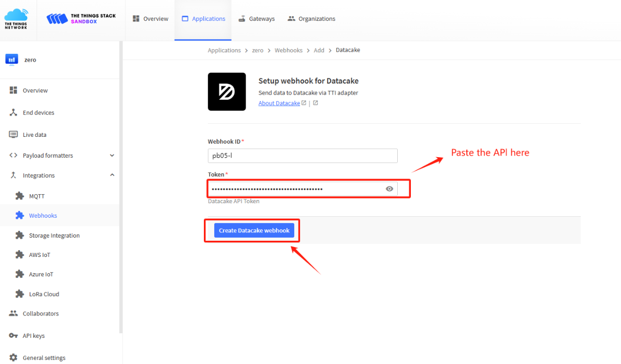This screenshot has height=364, width=621.
Task: Click The Things Stack Sandbox logo
Action: click(x=81, y=19)
